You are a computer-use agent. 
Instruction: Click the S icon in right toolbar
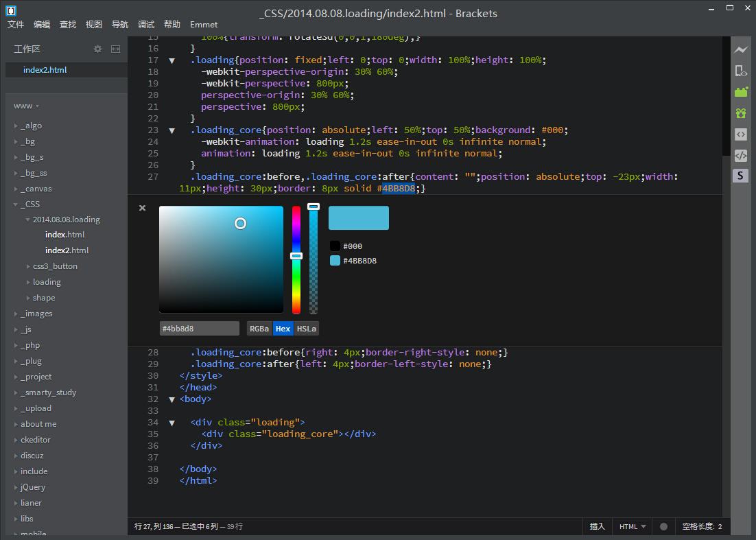coord(740,176)
